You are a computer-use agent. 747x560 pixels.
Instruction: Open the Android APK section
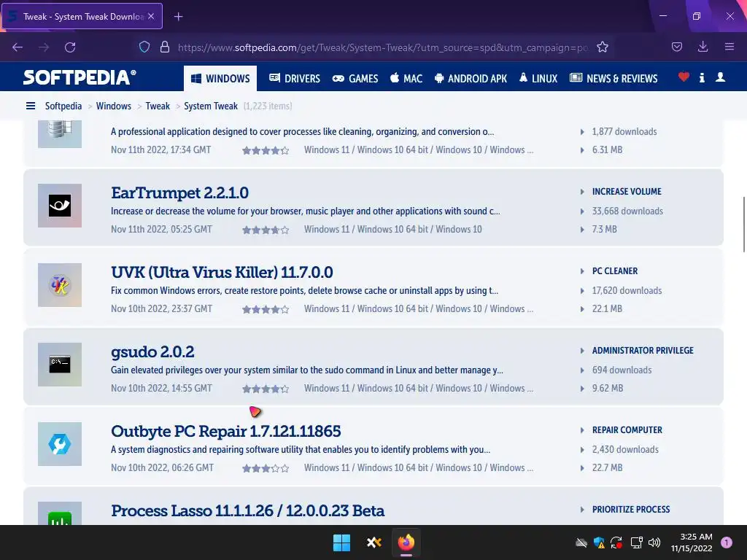click(471, 79)
